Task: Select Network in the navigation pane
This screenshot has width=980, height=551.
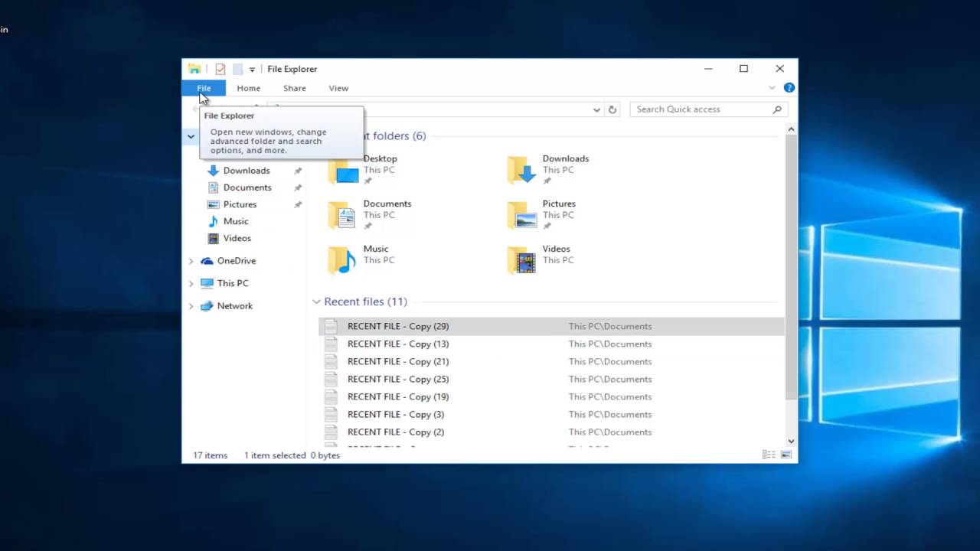Action: click(234, 306)
